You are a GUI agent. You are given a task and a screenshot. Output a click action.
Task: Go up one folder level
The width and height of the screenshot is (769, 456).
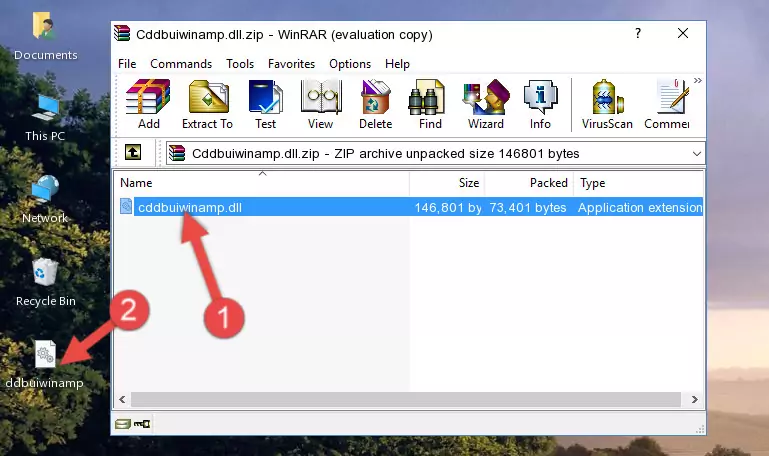pos(133,152)
